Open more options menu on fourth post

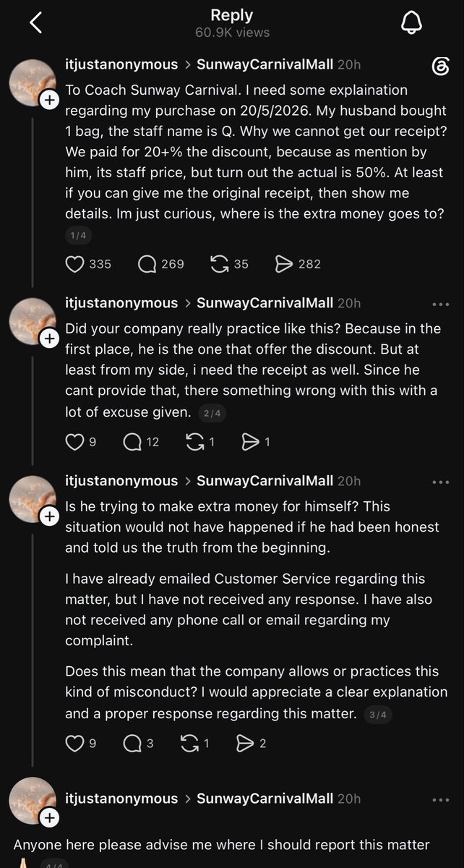click(x=440, y=799)
